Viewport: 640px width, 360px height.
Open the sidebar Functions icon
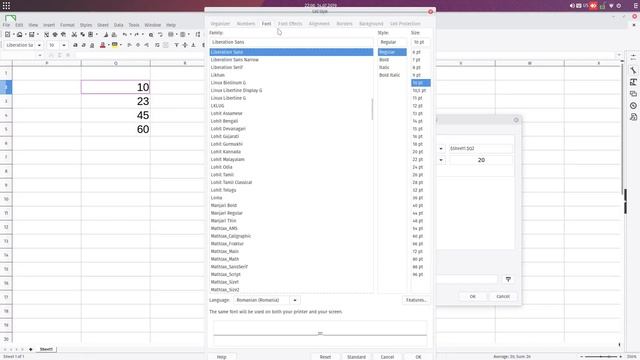633,117
